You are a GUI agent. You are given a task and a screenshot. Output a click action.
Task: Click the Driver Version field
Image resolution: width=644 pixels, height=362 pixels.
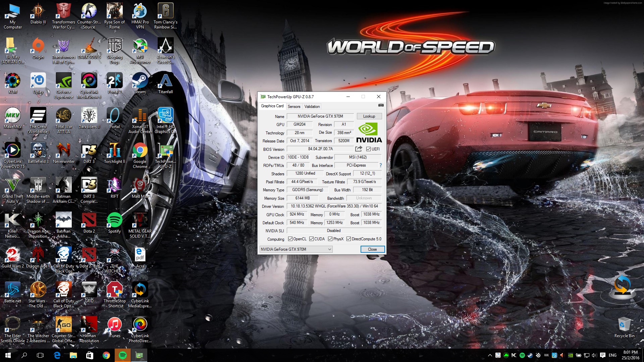coord(334,206)
